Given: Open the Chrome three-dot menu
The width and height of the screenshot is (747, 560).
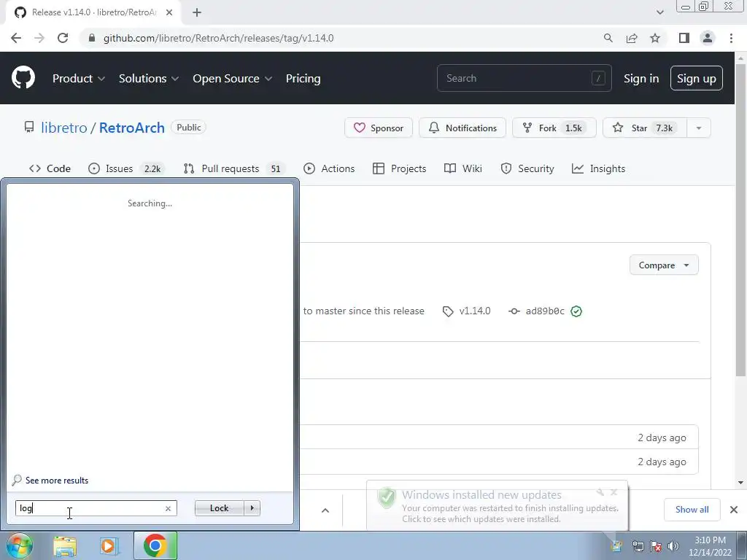Looking at the screenshot, I should click(x=731, y=38).
